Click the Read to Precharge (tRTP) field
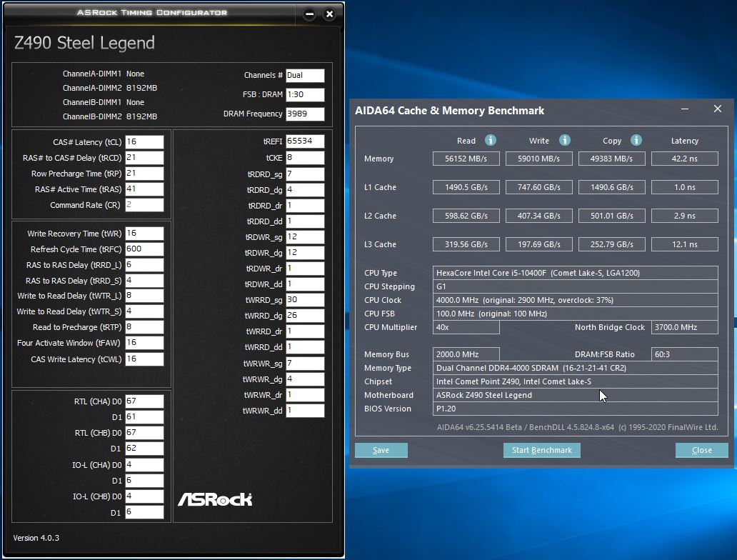 point(144,327)
